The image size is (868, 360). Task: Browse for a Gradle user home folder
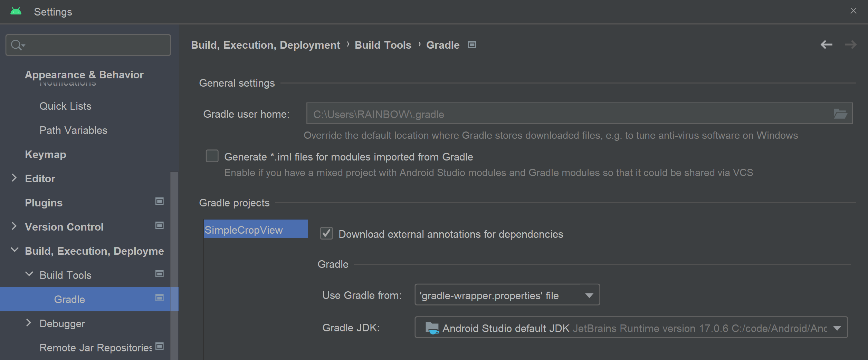(840, 114)
